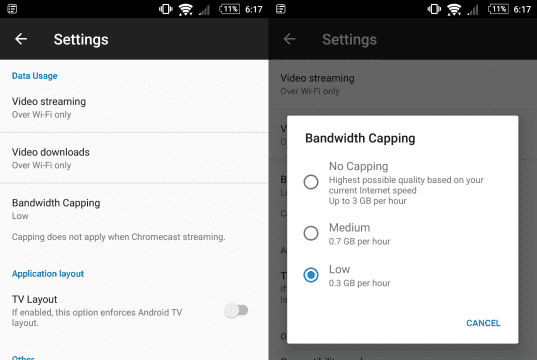The width and height of the screenshot is (537, 360).
Task: Select the No Capping radio button
Action: (x=311, y=182)
